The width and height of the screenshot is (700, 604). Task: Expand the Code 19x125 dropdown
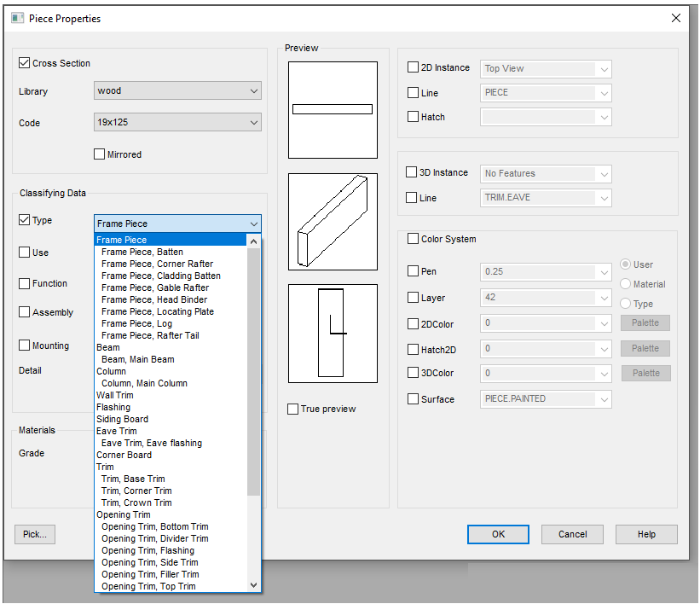177,123
